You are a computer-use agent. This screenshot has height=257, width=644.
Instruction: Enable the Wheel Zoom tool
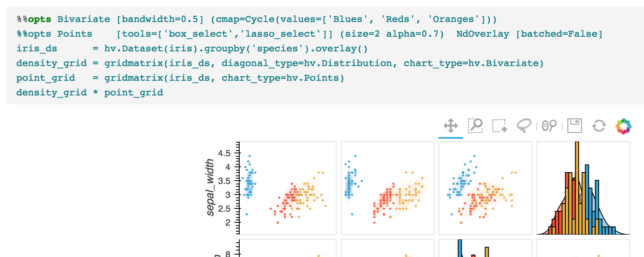coord(549,126)
